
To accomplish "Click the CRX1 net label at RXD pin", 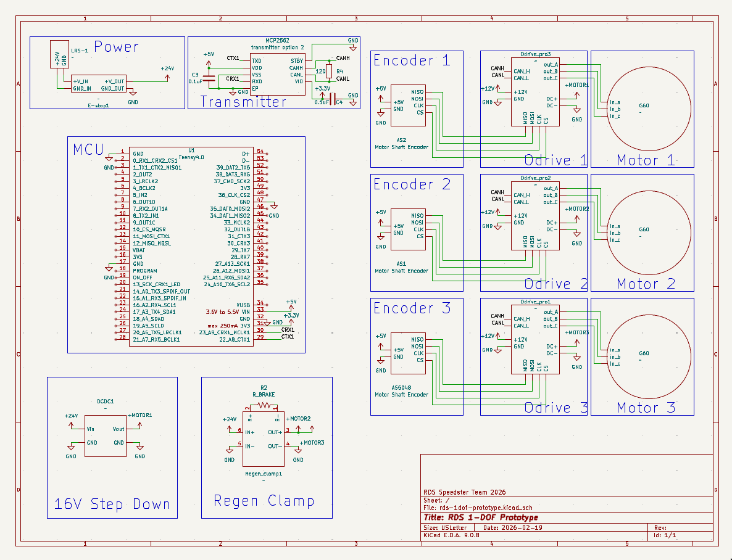I will 232,79.
